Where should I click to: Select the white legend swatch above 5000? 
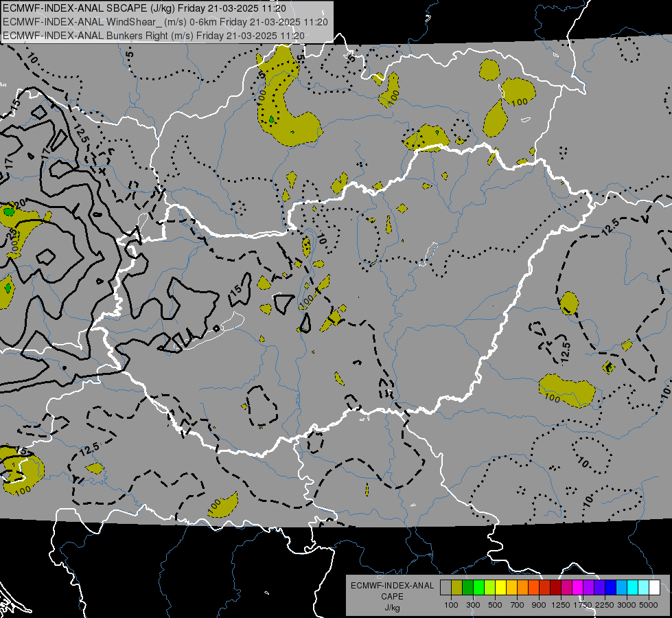[655, 587]
